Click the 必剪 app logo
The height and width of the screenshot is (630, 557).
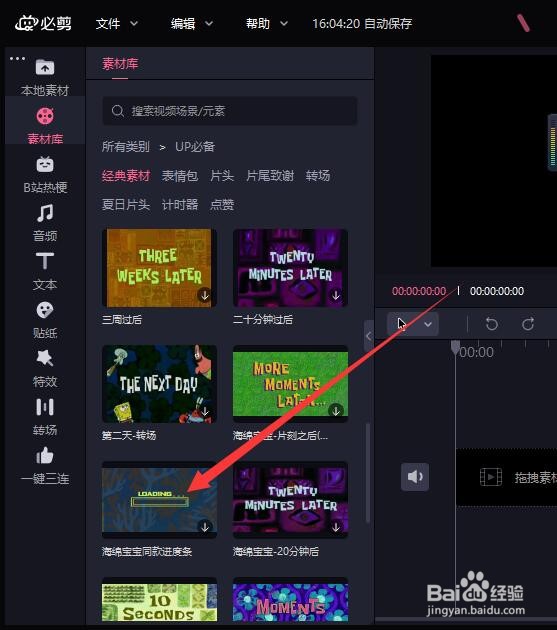point(43,23)
